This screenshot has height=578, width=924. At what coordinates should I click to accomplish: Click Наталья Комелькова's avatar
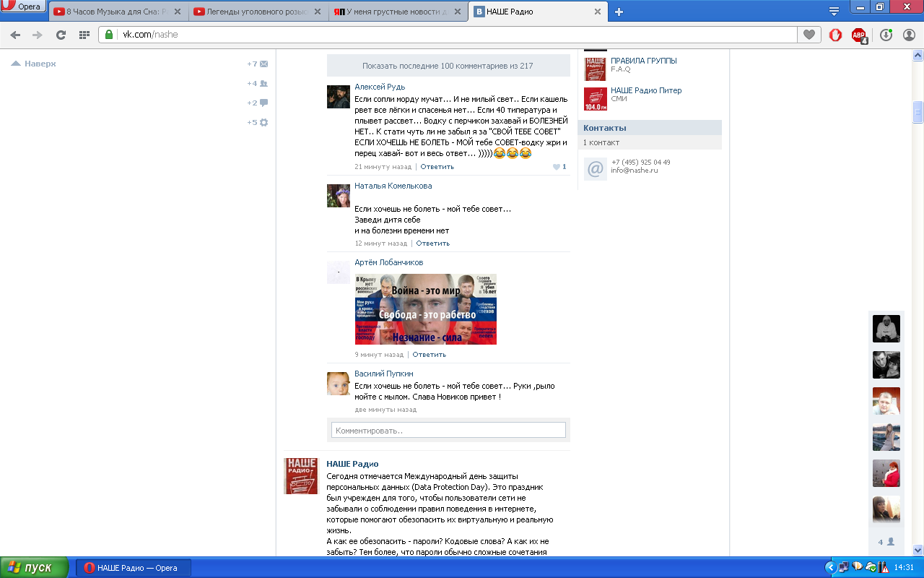click(339, 196)
